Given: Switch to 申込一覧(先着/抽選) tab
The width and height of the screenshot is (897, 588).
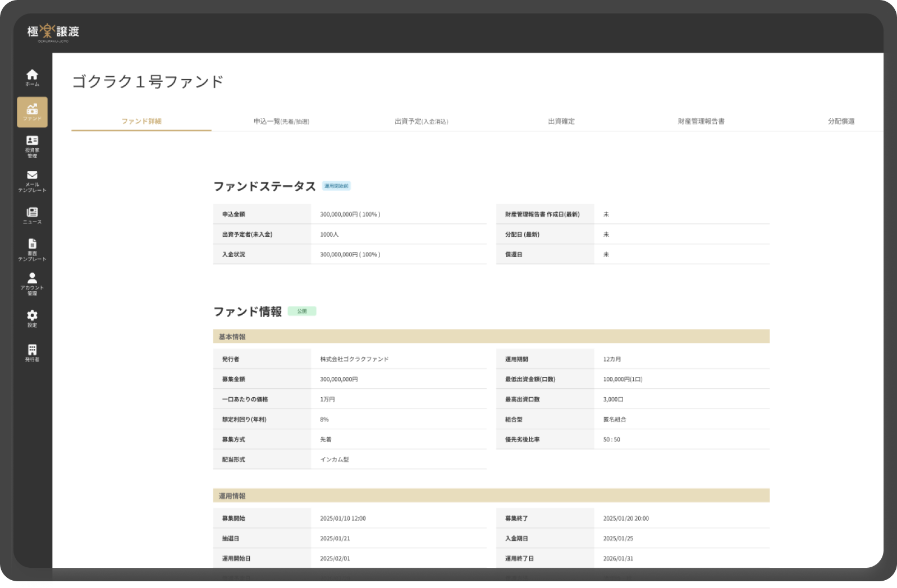Looking at the screenshot, I should pos(281,121).
